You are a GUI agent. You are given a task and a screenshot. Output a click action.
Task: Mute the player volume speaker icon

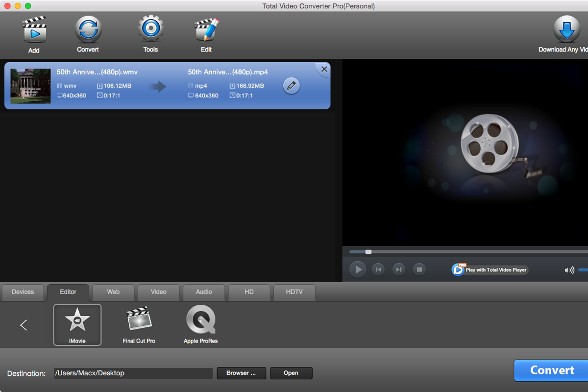coord(569,270)
